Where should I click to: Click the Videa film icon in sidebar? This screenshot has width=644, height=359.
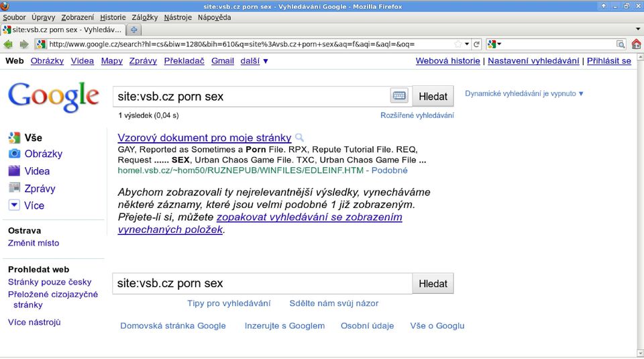[14, 171]
